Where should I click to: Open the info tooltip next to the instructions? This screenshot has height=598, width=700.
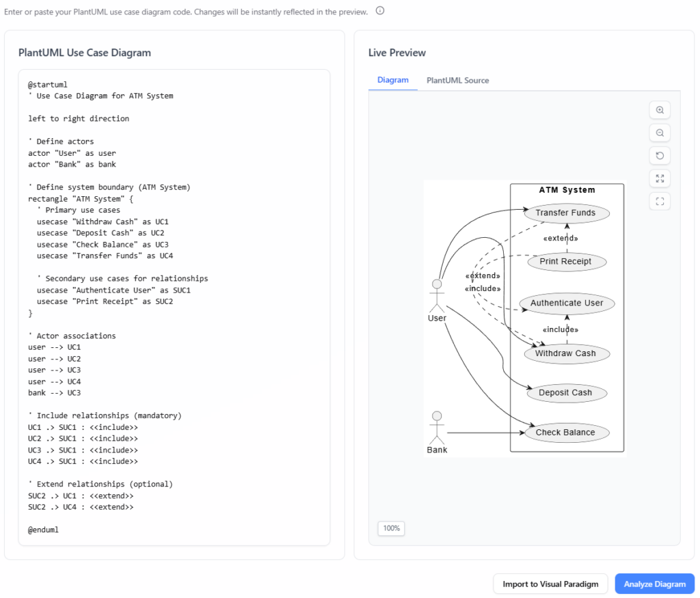click(379, 11)
